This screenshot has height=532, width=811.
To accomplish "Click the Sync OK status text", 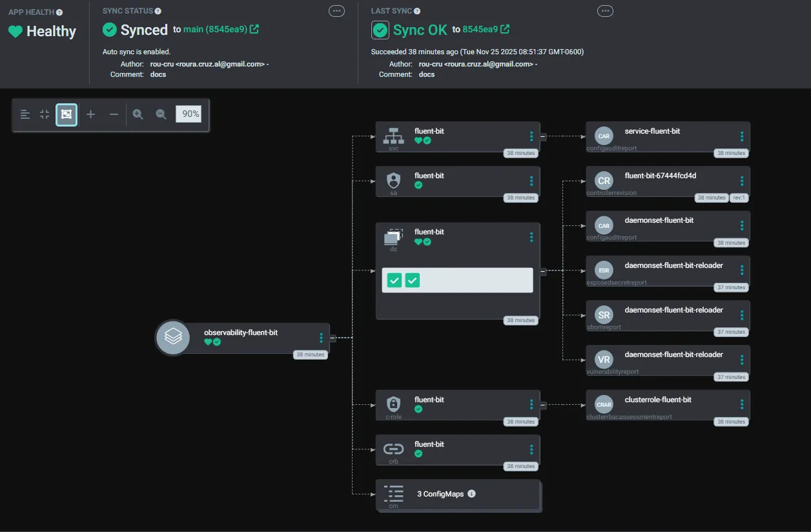I will pos(420,30).
